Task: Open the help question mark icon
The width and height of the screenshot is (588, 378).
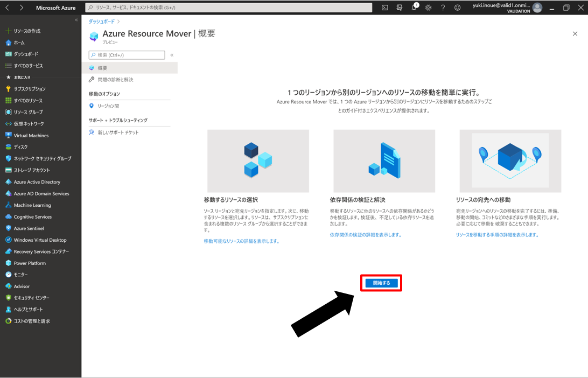Action: click(443, 8)
